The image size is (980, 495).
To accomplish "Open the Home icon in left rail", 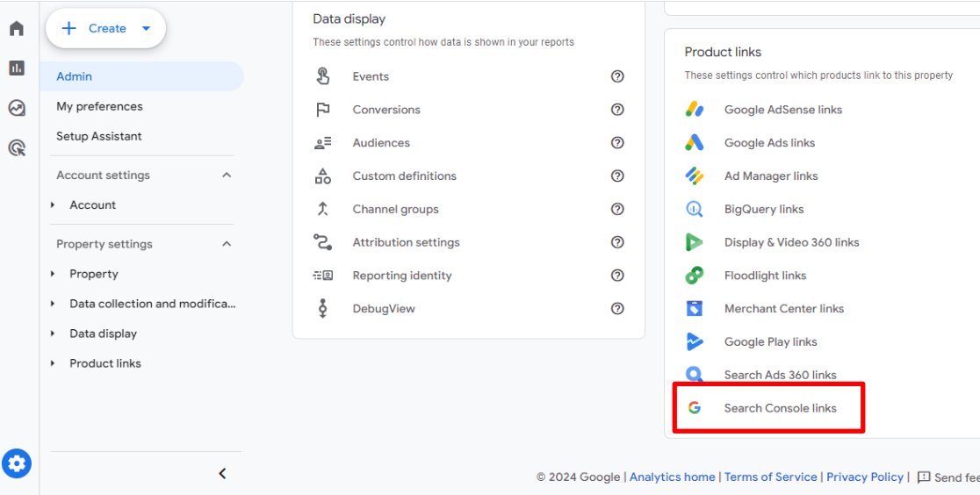I will 17,29.
